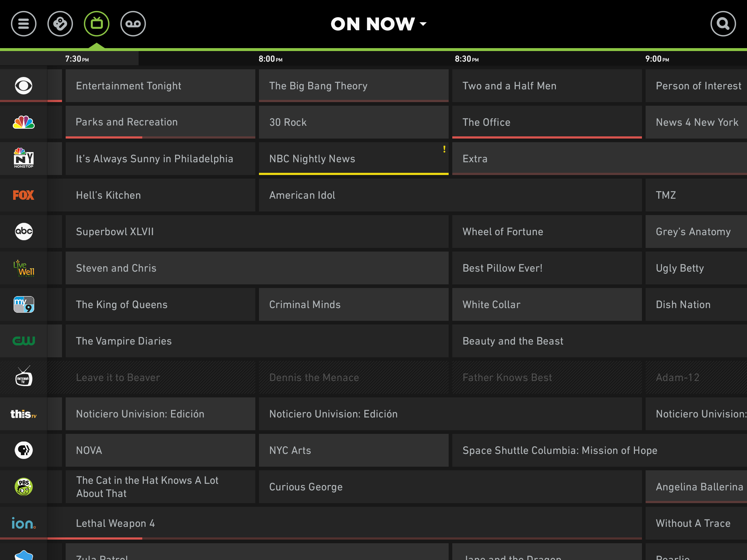Open Best Pillow Ever! listing
The image size is (747, 560).
click(x=547, y=268)
